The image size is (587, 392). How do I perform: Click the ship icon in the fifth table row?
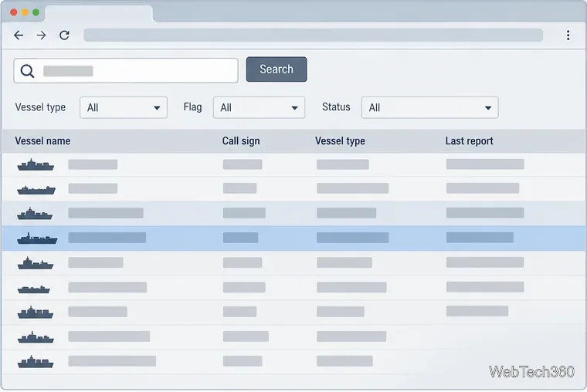pos(36,263)
